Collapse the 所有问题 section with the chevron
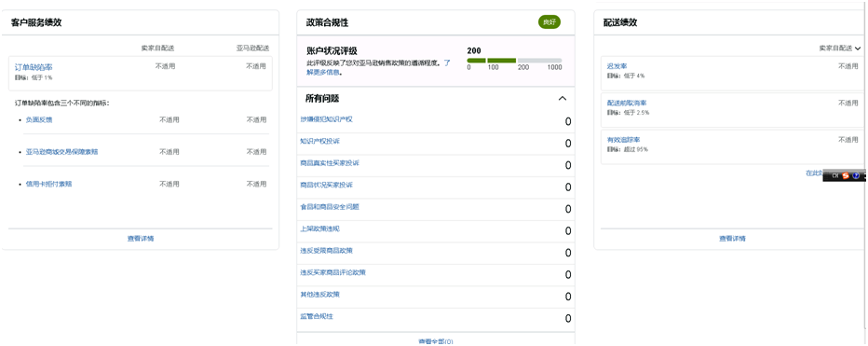The width and height of the screenshot is (868, 346). pos(563,98)
